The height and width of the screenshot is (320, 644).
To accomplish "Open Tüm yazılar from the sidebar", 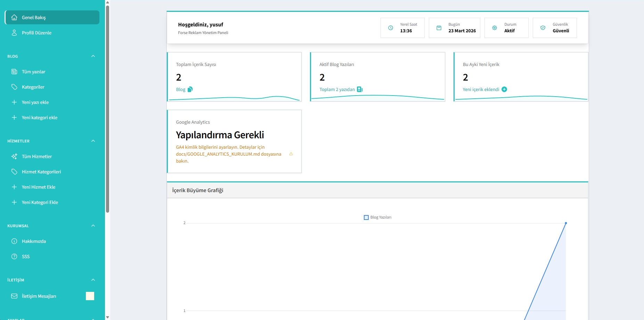I will (34, 72).
